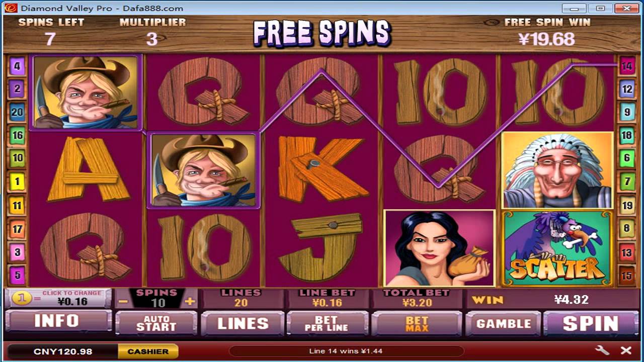Increase auto spins with plus button
644x362 pixels.
click(x=189, y=302)
